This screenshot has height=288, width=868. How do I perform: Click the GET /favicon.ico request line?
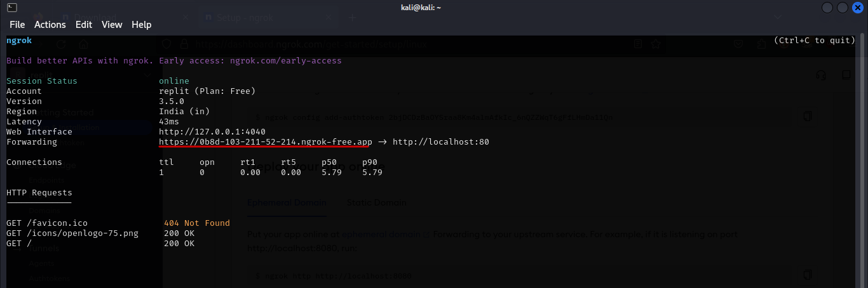tap(47, 223)
